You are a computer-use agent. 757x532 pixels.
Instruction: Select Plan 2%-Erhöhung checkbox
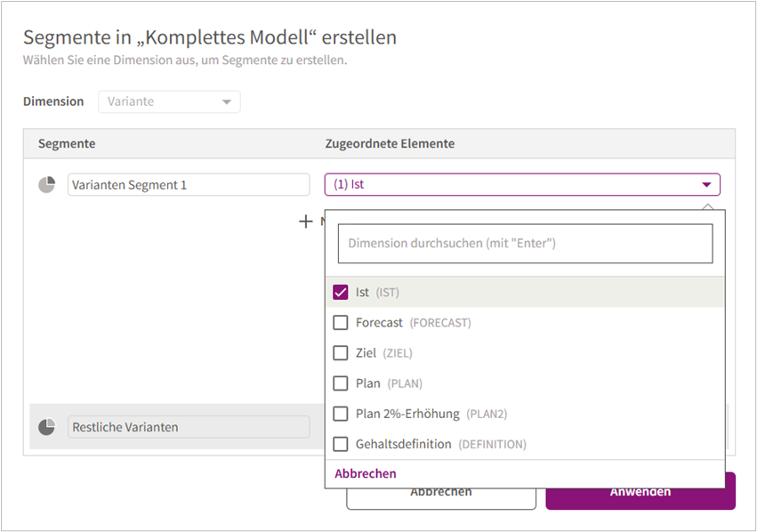(341, 414)
